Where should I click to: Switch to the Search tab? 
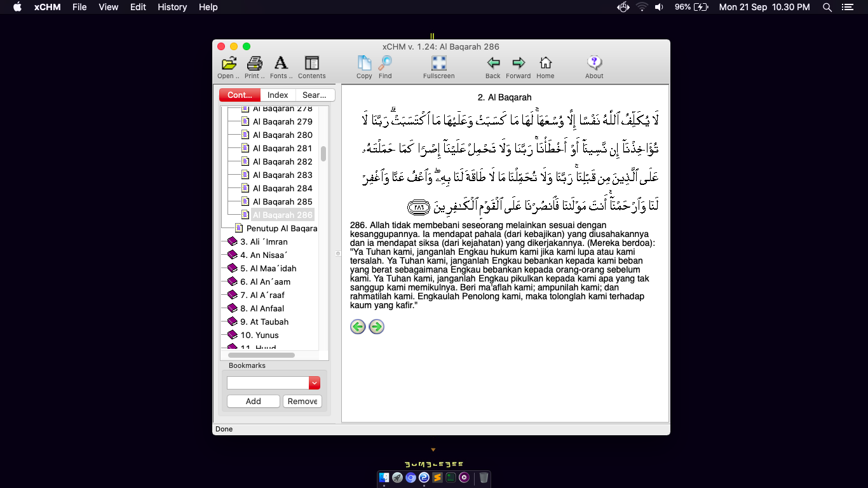(x=315, y=95)
